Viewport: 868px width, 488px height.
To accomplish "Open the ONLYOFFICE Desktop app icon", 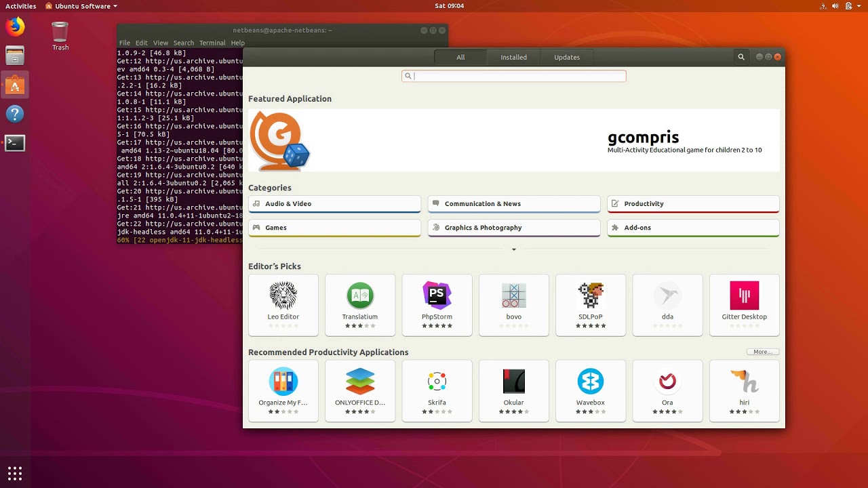I will 360,382.
